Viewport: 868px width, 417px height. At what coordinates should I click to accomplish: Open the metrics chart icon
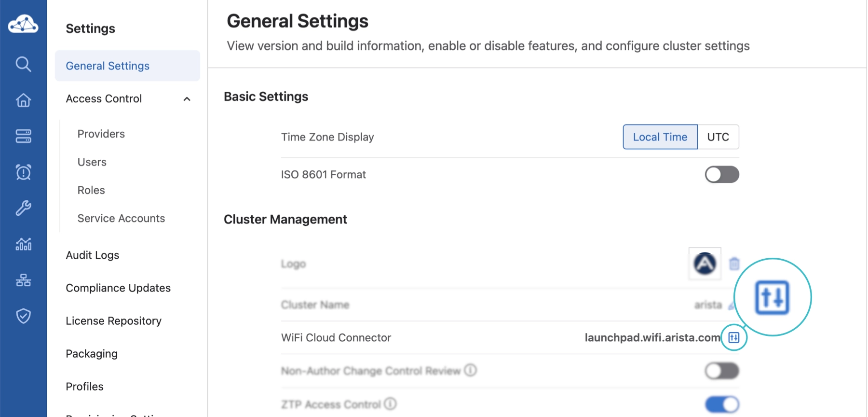23,244
